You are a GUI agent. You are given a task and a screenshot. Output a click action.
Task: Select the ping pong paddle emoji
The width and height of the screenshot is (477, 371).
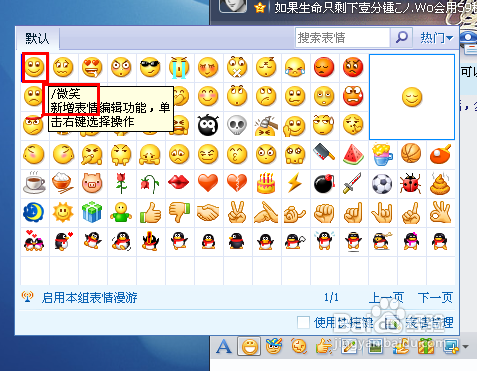click(440, 154)
